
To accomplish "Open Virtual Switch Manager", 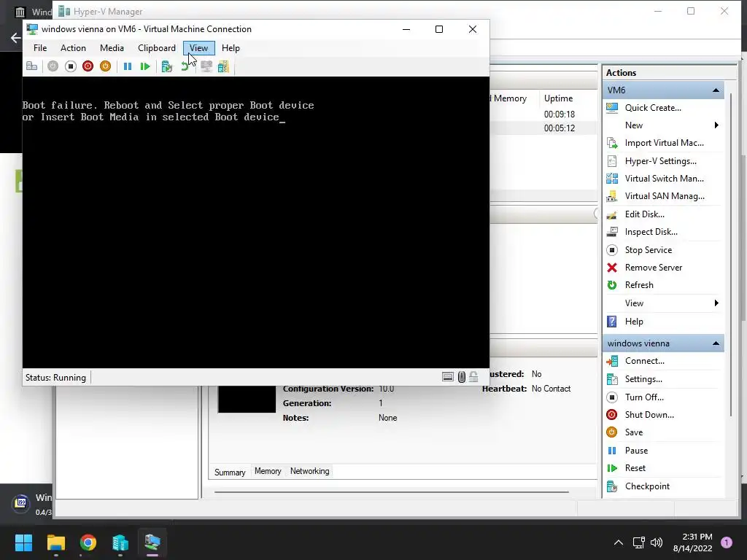I will (x=664, y=179).
